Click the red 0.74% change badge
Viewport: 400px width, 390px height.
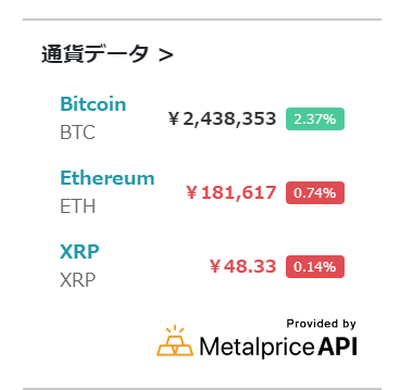click(x=315, y=193)
